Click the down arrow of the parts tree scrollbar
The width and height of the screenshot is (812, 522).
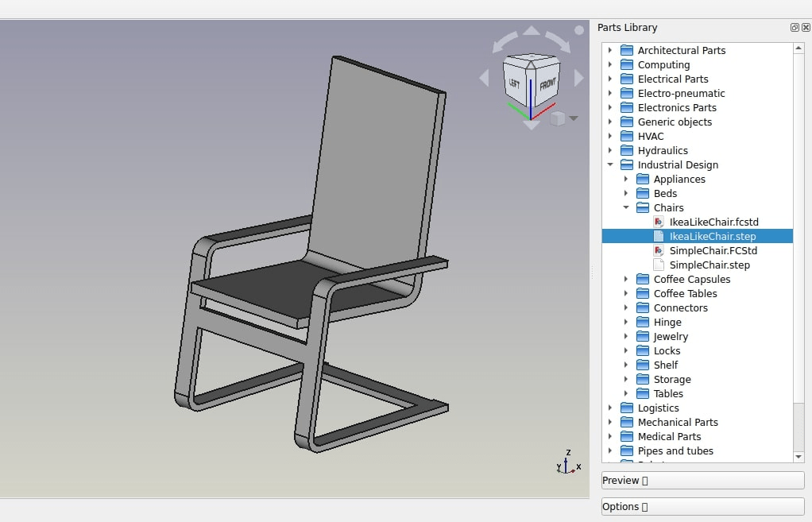point(799,455)
